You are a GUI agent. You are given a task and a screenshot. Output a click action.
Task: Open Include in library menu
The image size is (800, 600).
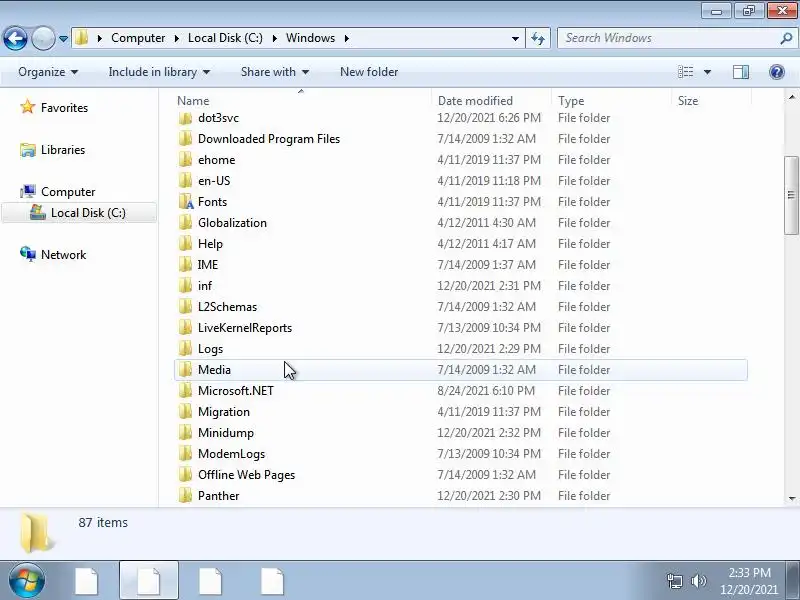[159, 72]
